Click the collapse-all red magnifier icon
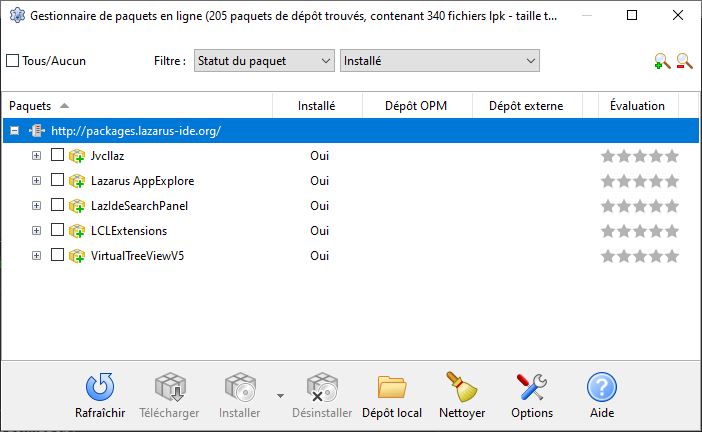 pyautogui.click(x=685, y=62)
